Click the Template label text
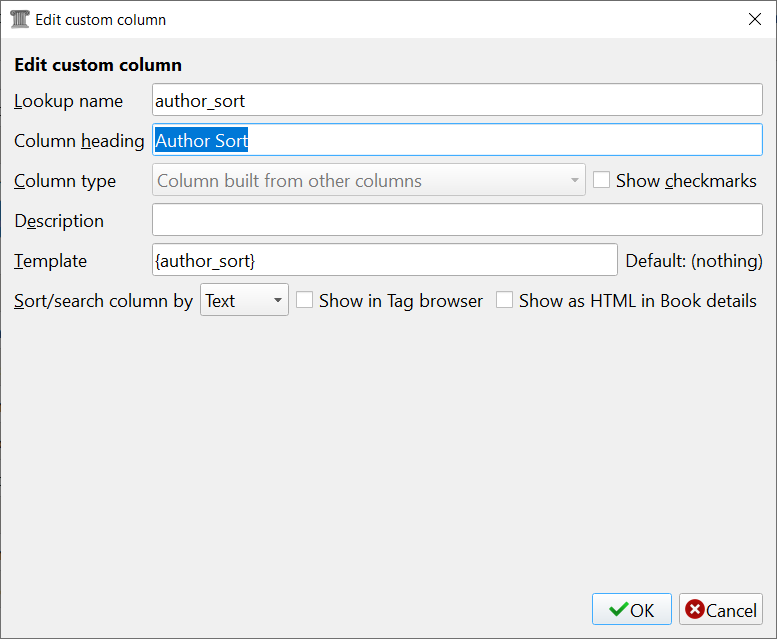 (50, 261)
